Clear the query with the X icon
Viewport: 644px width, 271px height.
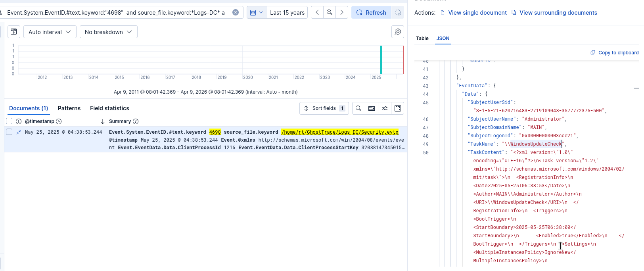(x=236, y=12)
